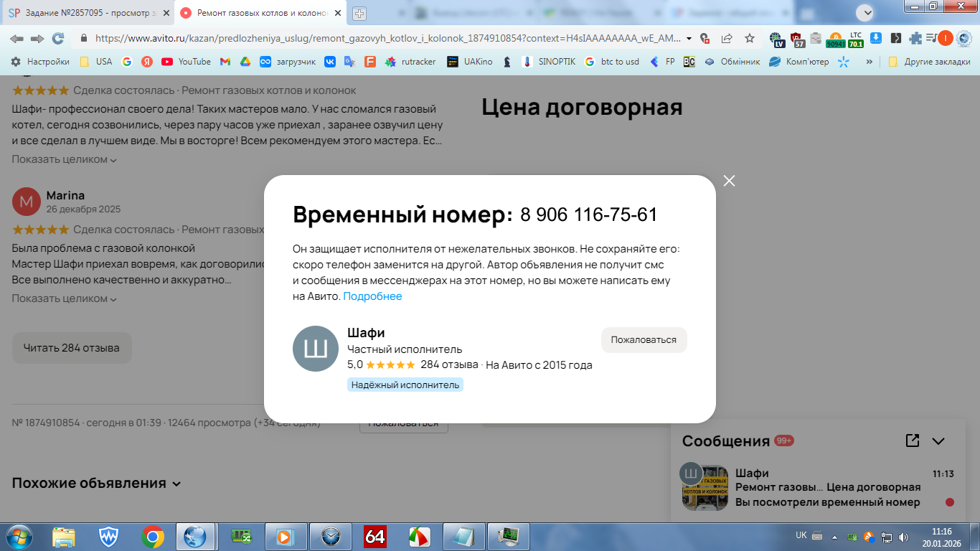Open the 'загрузчик' bookmark
The height and width of the screenshot is (551, 980).
pos(288,62)
